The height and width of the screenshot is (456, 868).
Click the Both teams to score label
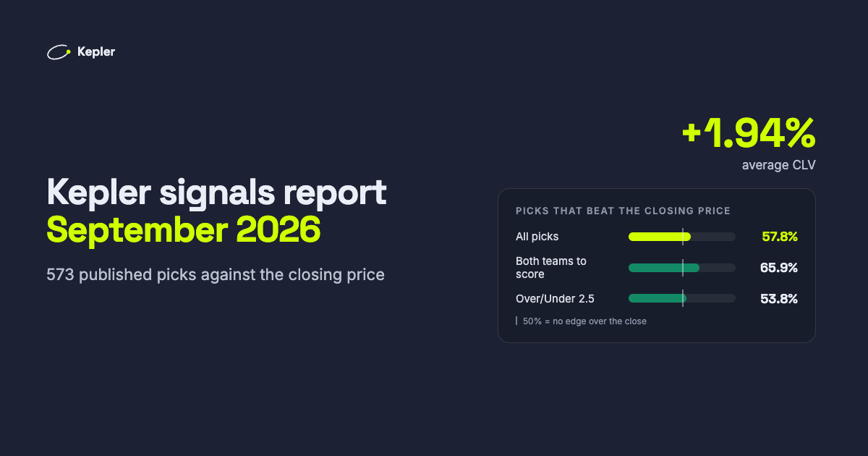[x=551, y=268]
